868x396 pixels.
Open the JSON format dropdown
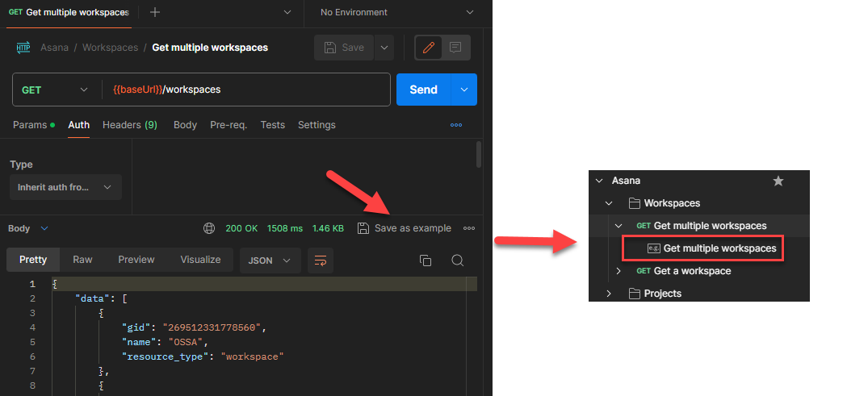[x=270, y=260]
